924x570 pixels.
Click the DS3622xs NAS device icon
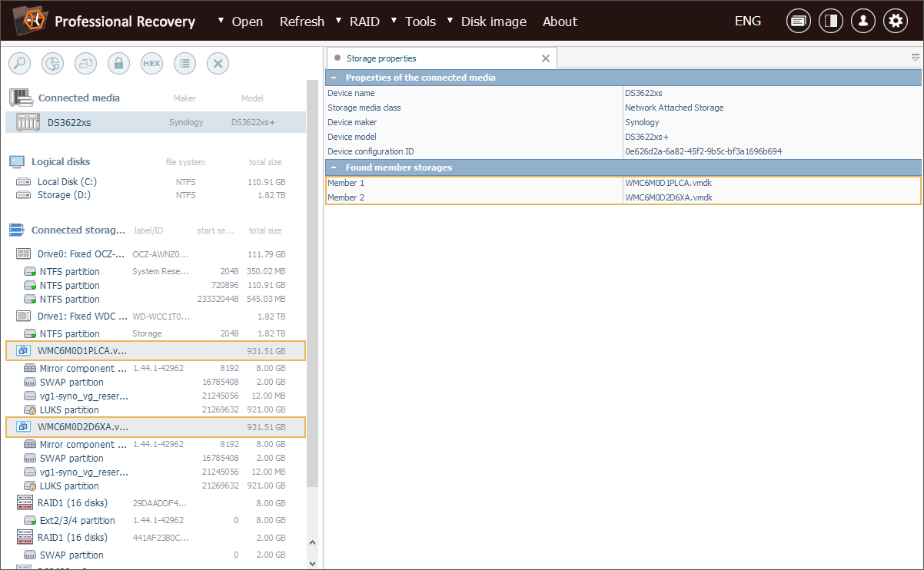click(28, 122)
